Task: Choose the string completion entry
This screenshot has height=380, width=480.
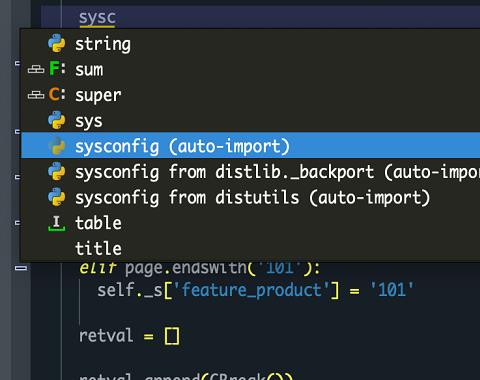Action: pyautogui.click(x=250, y=43)
